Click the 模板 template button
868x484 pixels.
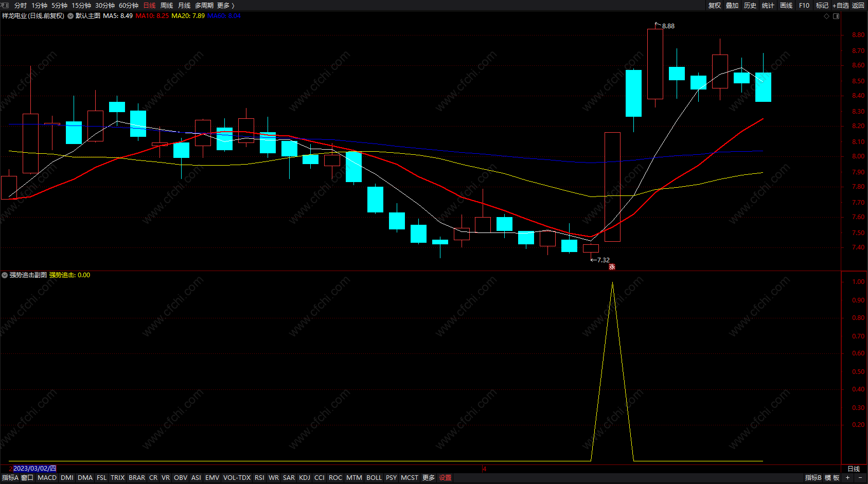click(x=832, y=477)
